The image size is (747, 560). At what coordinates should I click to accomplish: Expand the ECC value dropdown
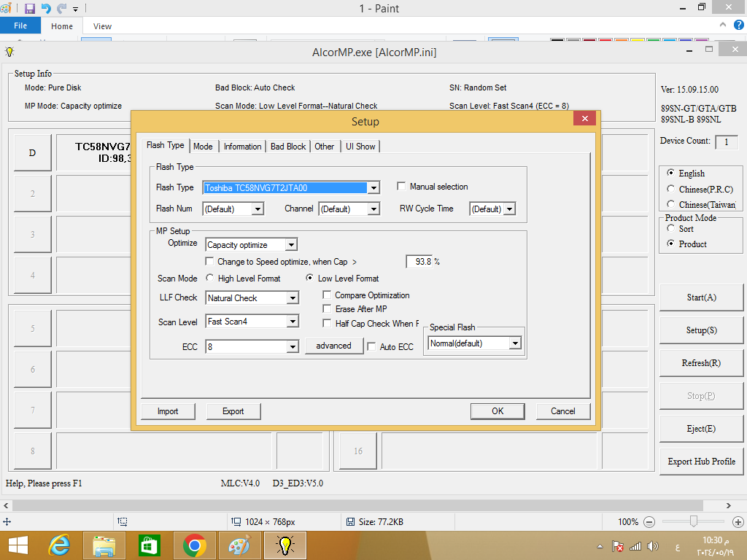click(x=293, y=346)
